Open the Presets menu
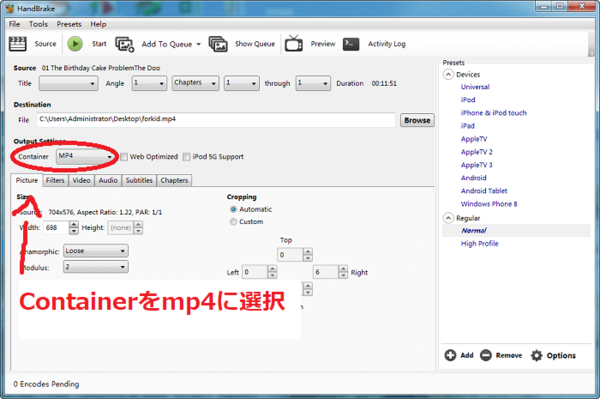This screenshot has width=600, height=399. tap(69, 24)
